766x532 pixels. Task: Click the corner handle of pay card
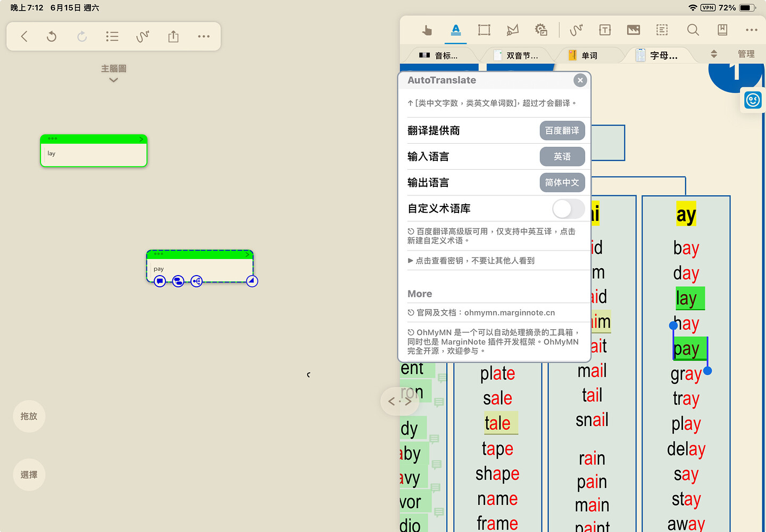252,281
